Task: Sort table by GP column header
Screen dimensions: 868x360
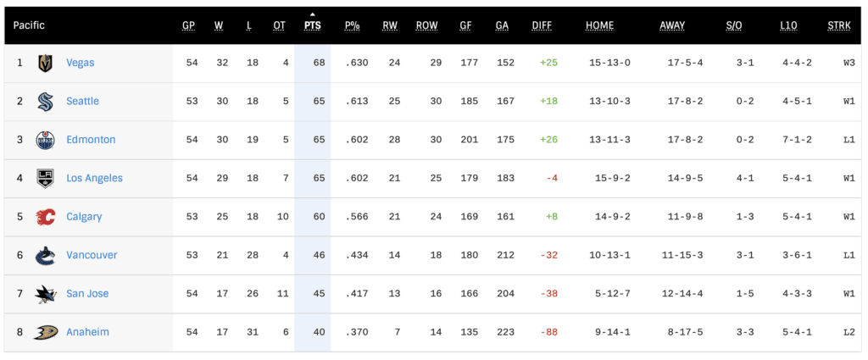Action: [x=188, y=25]
